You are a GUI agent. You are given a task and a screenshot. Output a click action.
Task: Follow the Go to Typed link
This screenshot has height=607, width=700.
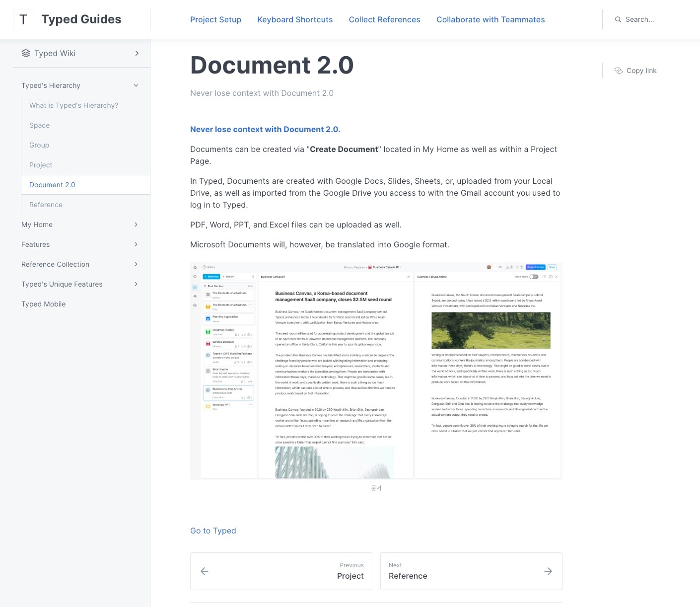[x=213, y=531]
